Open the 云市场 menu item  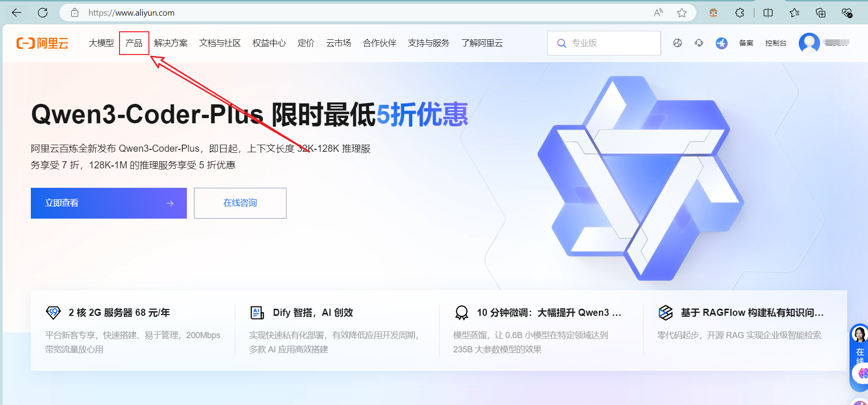point(339,43)
